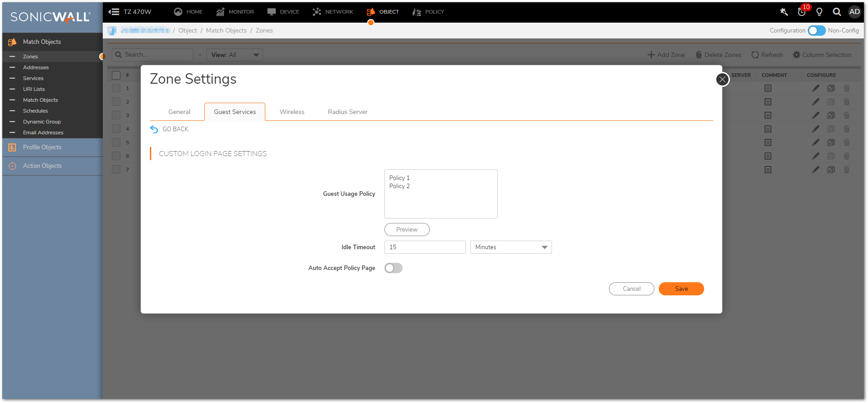868x403 pixels.
Task: Click the GO BACK arrow icon
Action: click(x=154, y=129)
